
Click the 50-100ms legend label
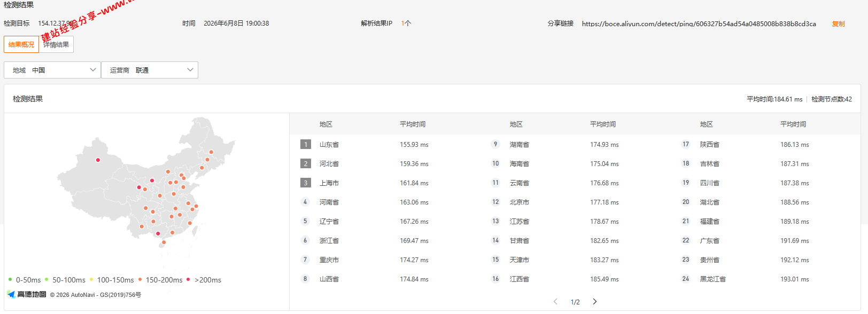click(69, 280)
